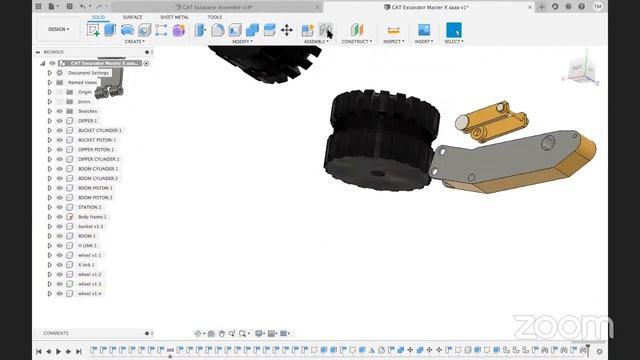This screenshot has height=360, width=640.
Task: Open the DESIGN workspace dropdown
Action: coord(58,29)
